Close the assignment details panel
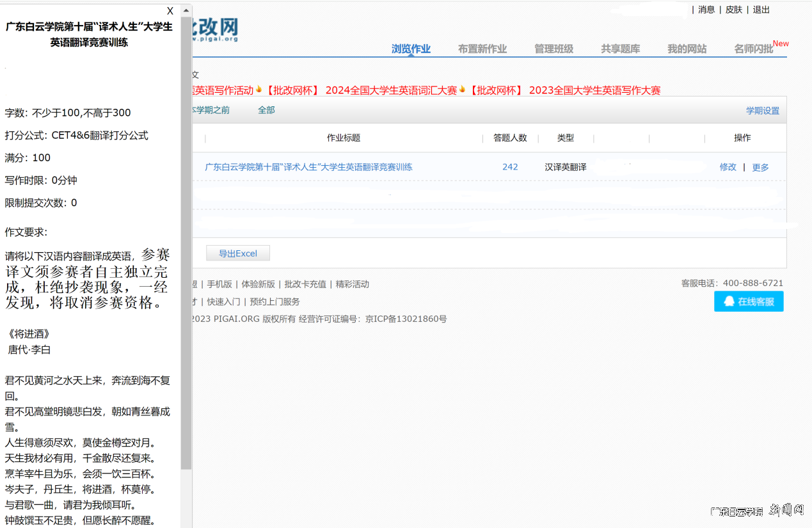This screenshot has width=812, height=528. click(170, 11)
